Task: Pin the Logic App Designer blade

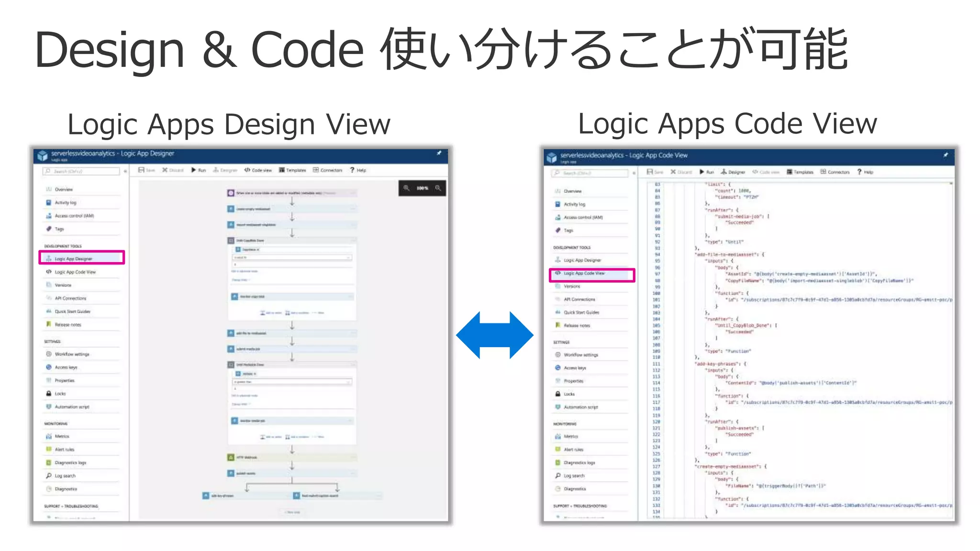Action: (439, 154)
